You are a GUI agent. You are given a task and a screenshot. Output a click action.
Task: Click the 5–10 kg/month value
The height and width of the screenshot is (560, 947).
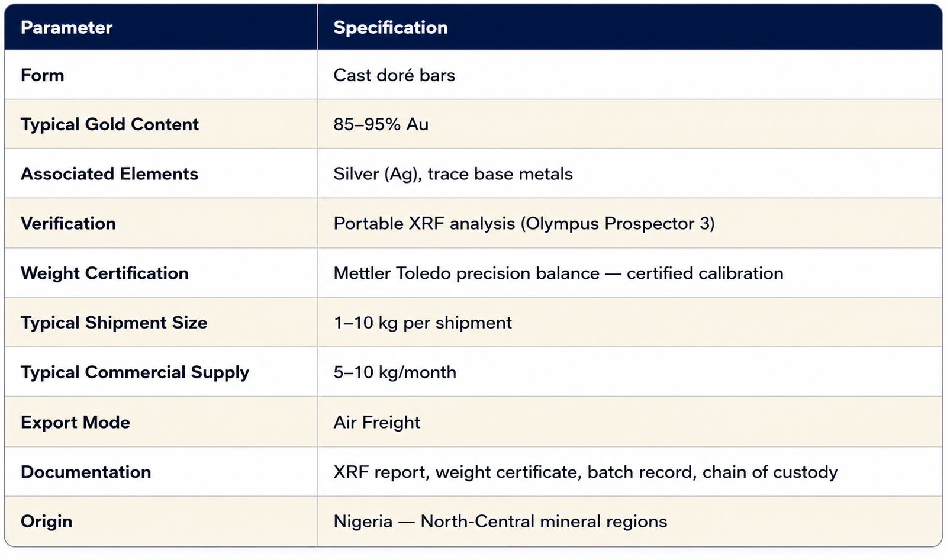395,372
